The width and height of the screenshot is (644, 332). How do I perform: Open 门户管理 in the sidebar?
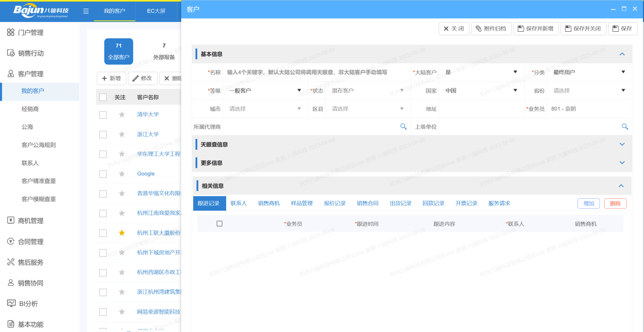[x=30, y=33]
